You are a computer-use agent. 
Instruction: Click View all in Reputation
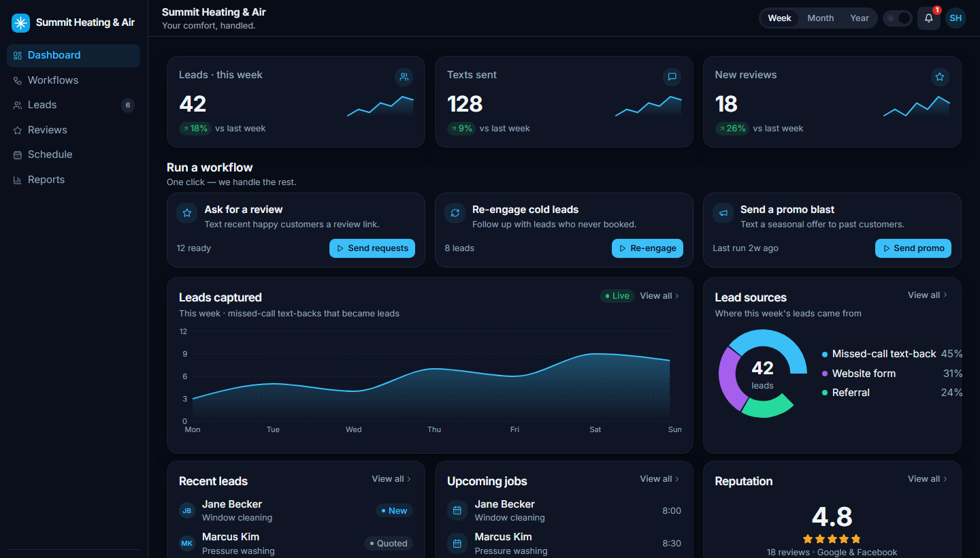coord(928,479)
